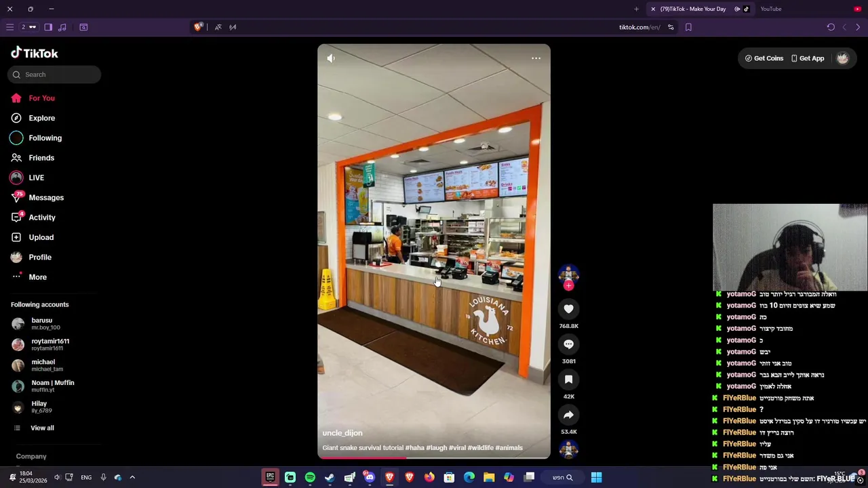The width and height of the screenshot is (868, 488).
Task: Open the #animals hashtag
Action: coord(509,448)
